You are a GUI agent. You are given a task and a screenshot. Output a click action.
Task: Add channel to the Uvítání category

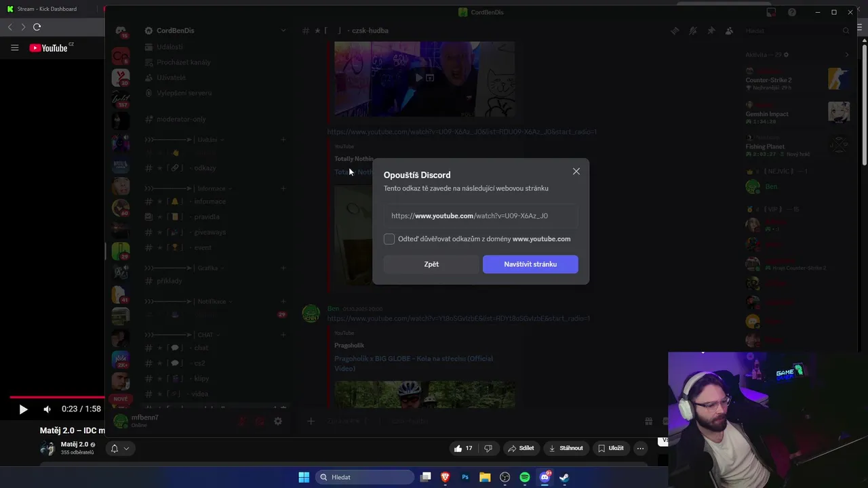click(283, 140)
